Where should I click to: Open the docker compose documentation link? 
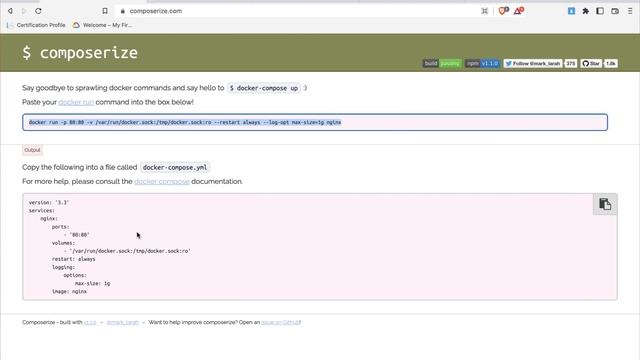[x=162, y=181]
